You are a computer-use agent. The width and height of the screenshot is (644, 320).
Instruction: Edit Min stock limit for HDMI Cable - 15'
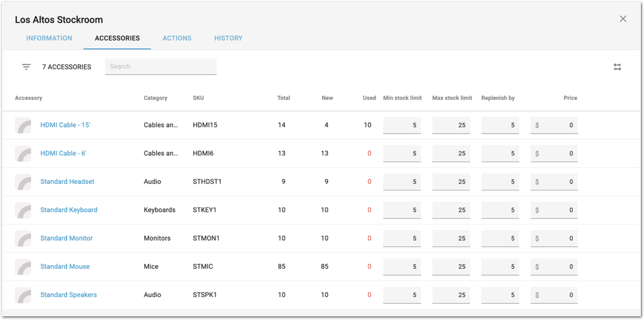pos(402,125)
